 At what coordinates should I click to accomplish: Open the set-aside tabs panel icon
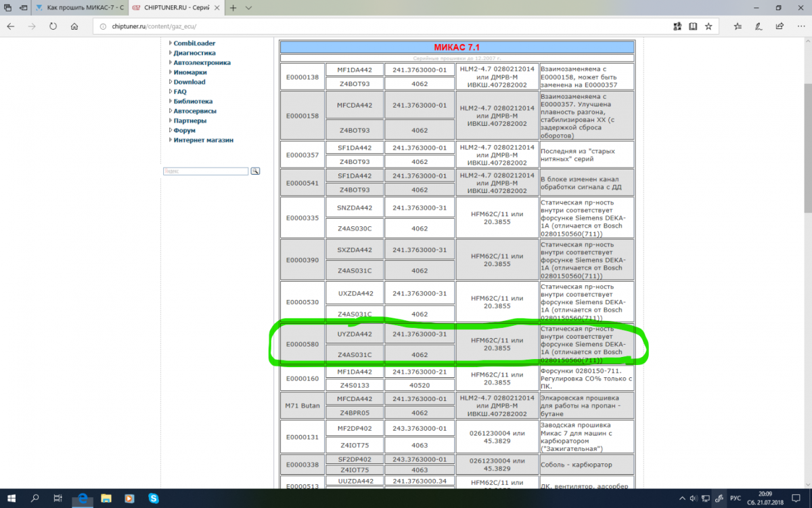7,8
